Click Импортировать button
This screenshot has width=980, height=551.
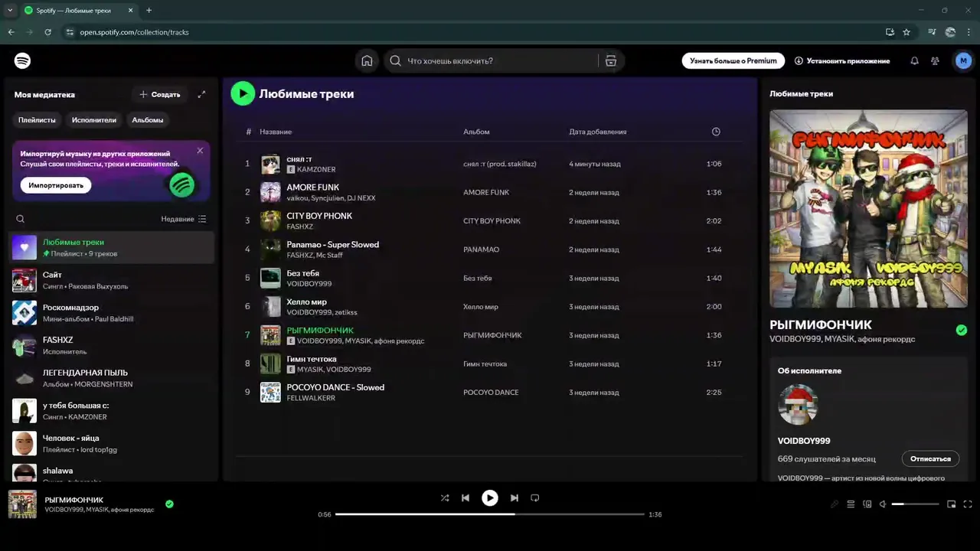(x=56, y=185)
